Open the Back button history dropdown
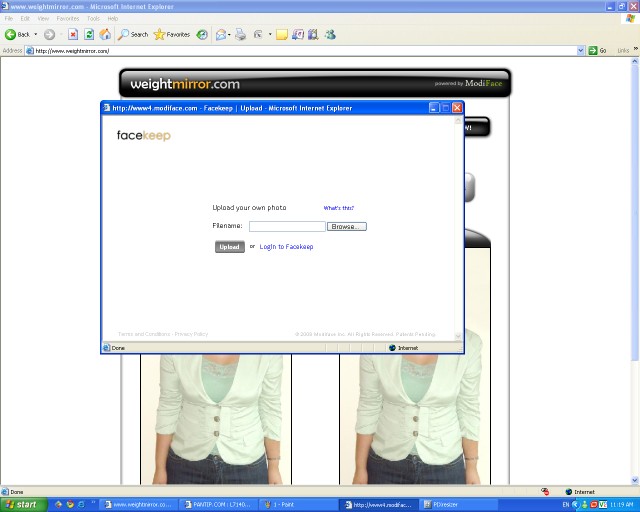This screenshot has width=640, height=512. pos(36,35)
